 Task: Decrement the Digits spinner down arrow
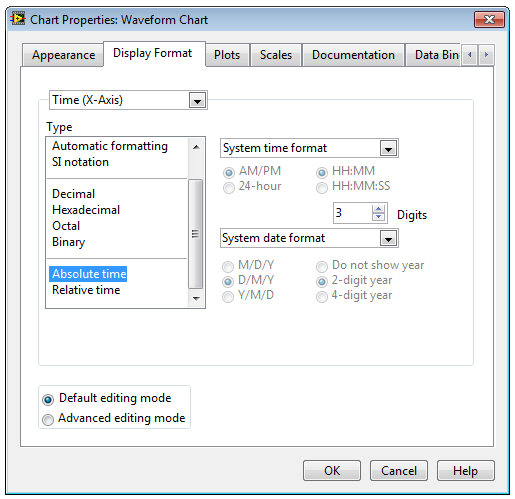(378, 217)
